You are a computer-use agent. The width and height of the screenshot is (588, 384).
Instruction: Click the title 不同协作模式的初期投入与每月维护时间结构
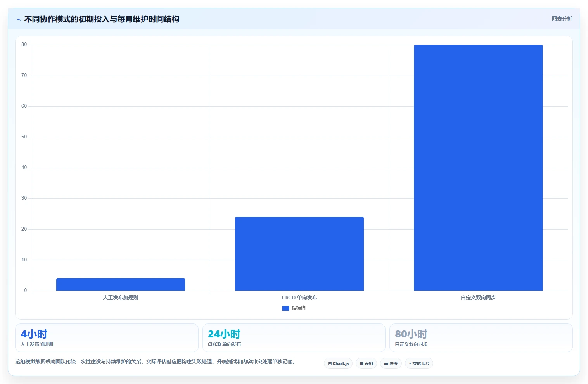click(102, 19)
